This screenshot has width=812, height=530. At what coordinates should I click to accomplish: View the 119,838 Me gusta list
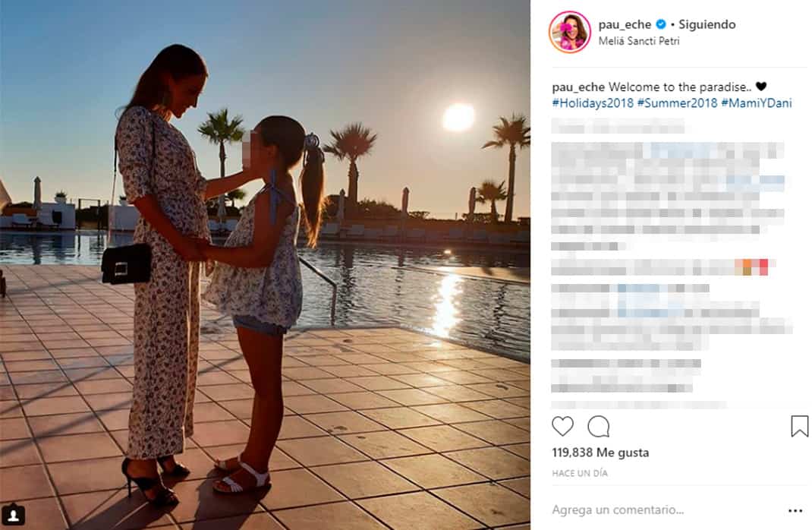600,453
